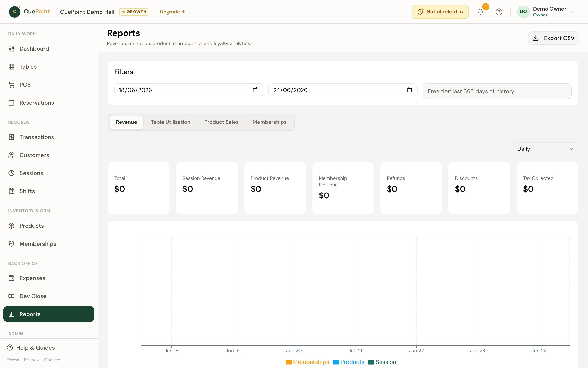Click the Memberships shield icon in sidebar
This screenshot has height=368, width=588.
tap(11, 244)
